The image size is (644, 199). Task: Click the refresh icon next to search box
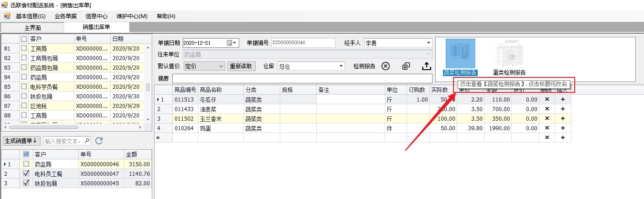point(99,140)
